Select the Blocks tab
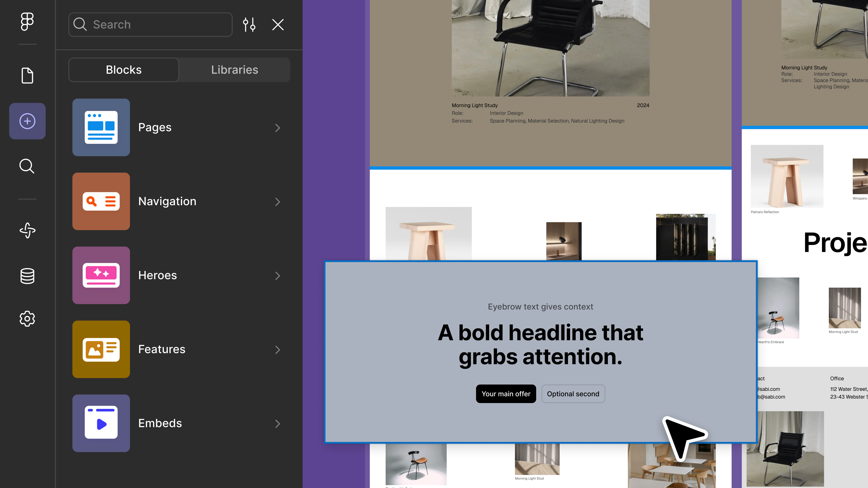868x488 pixels. pyautogui.click(x=124, y=70)
